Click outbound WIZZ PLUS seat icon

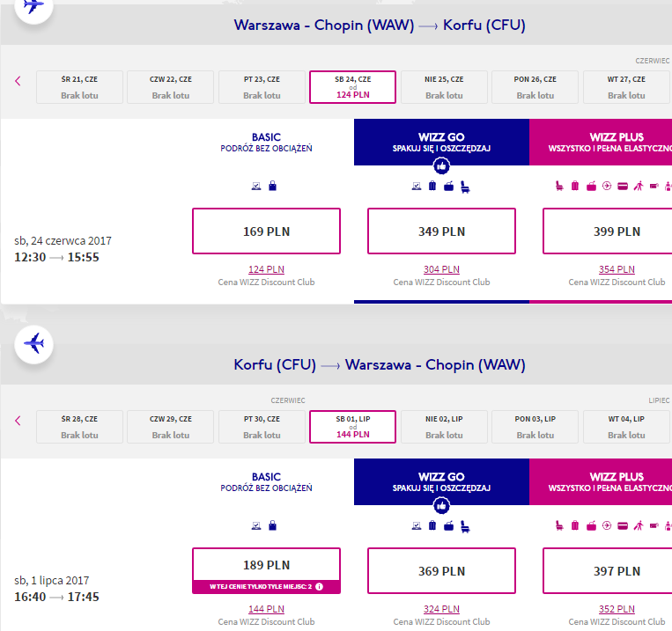[559, 186]
